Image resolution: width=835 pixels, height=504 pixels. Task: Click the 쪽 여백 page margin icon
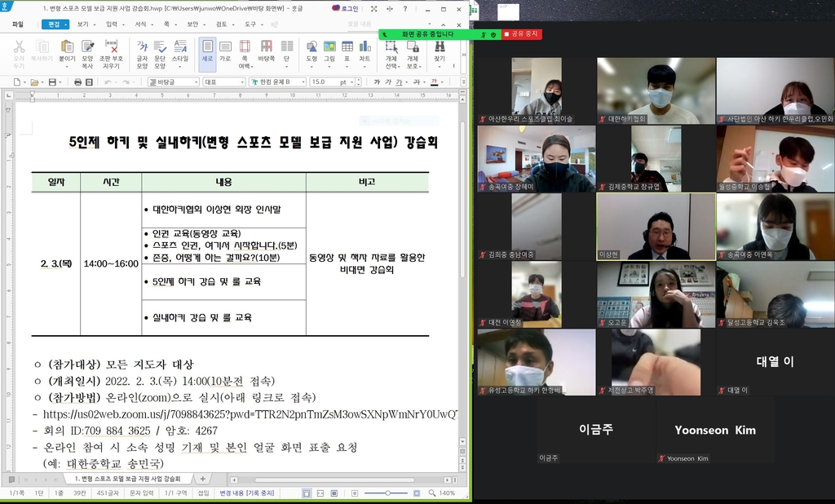point(245,51)
